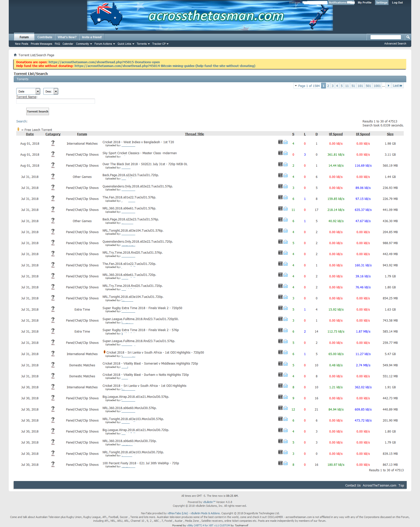Sort by Thread Title column header
The width and height of the screenshot is (420, 527).
click(x=194, y=134)
